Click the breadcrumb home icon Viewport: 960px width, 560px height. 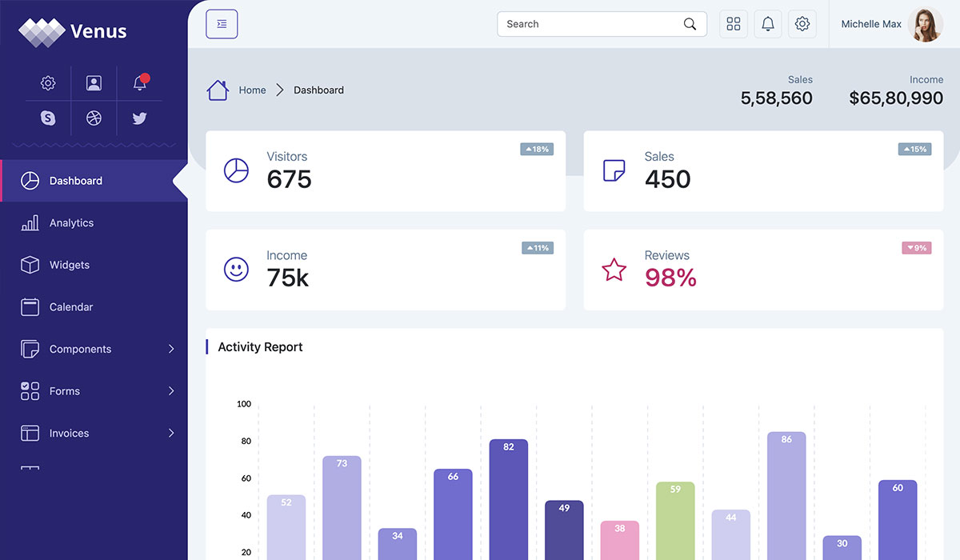pyautogui.click(x=218, y=90)
